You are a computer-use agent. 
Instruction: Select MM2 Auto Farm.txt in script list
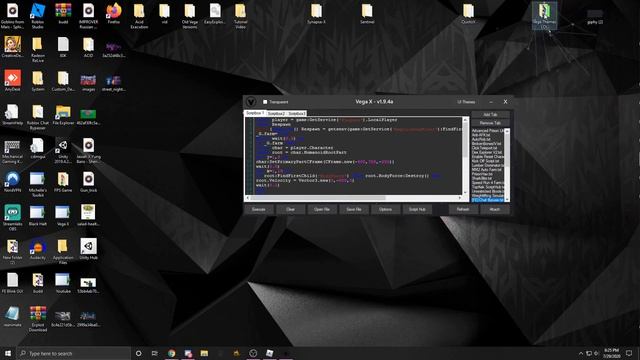[x=487, y=169]
